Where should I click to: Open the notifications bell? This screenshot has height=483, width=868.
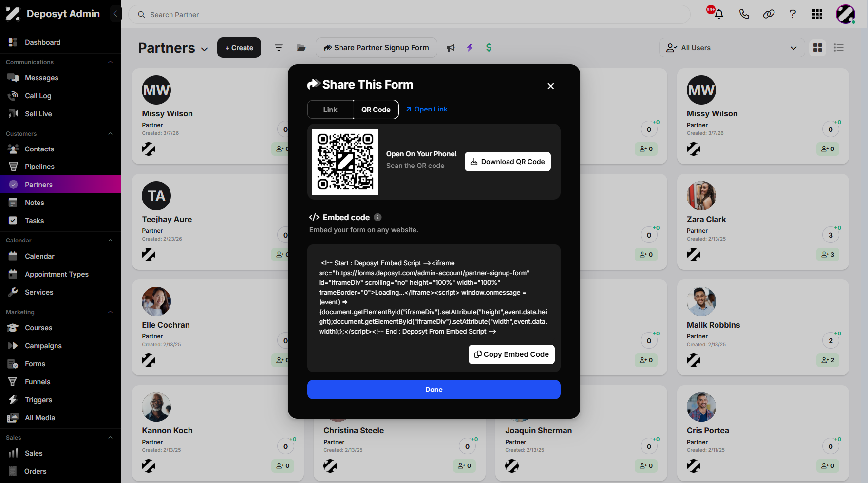[718, 14]
